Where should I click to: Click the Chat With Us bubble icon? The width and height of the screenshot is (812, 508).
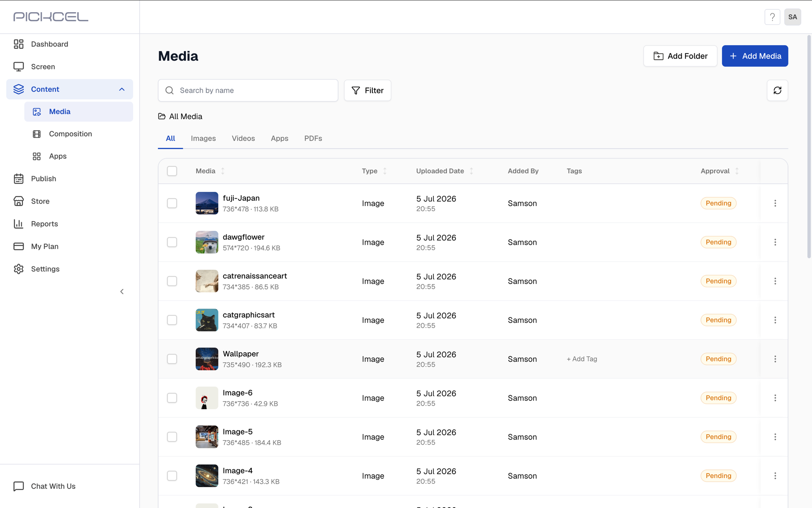click(x=19, y=486)
